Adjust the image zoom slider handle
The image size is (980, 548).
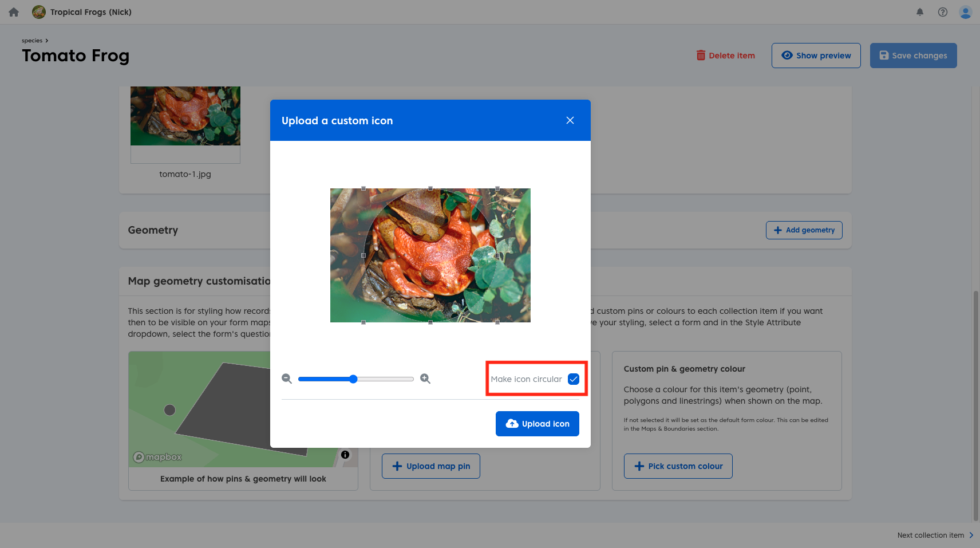353,379
